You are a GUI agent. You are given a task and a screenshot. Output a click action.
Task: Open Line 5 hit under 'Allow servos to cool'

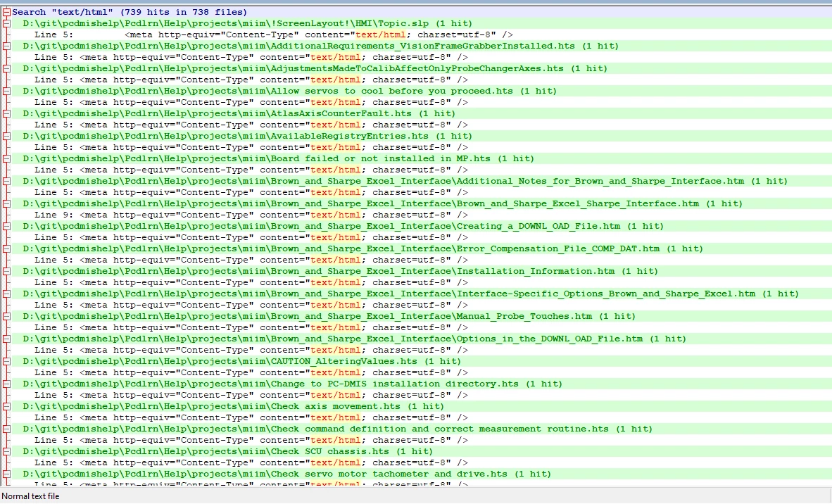[251, 102]
